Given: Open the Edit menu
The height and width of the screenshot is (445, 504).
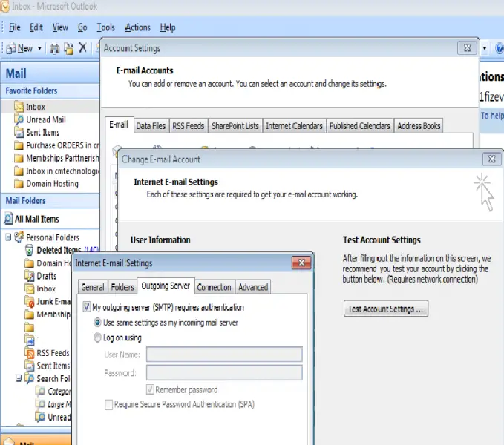Looking at the screenshot, I should click(x=36, y=27).
